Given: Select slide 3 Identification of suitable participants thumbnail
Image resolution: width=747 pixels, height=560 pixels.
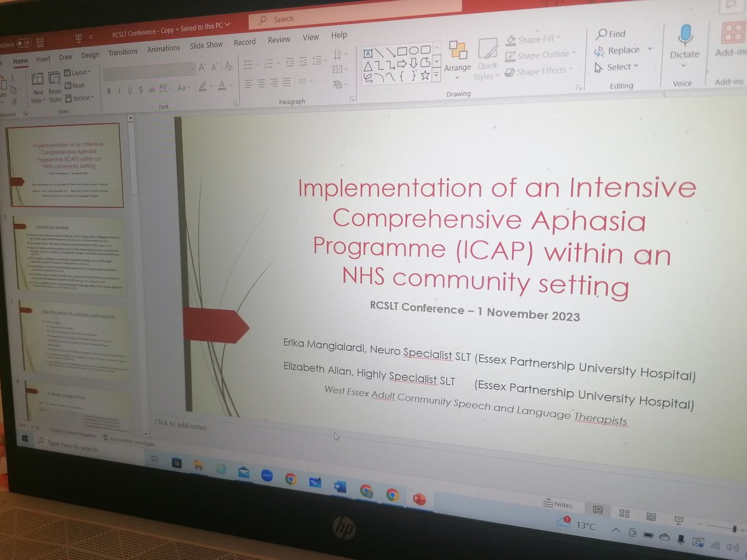Looking at the screenshot, I should [x=73, y=341].
